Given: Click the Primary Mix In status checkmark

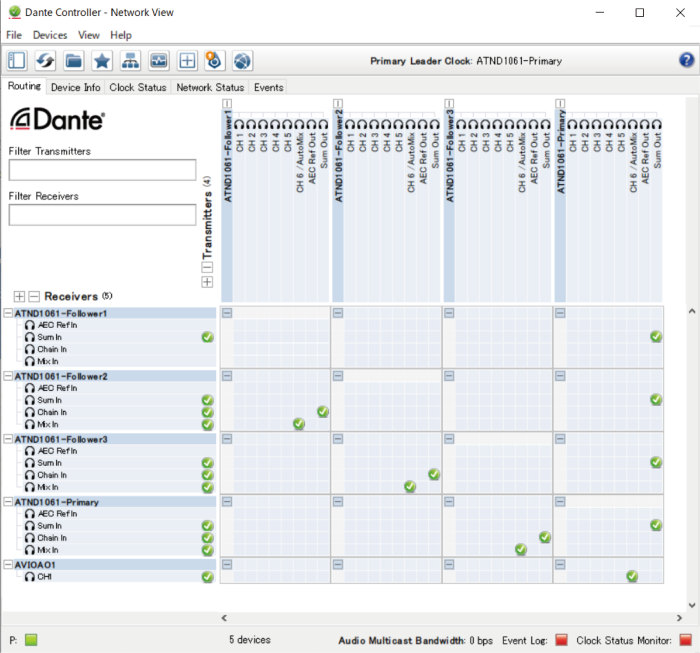Looking at the screenshot, I should pyautogui.click(x=208, y=550).
